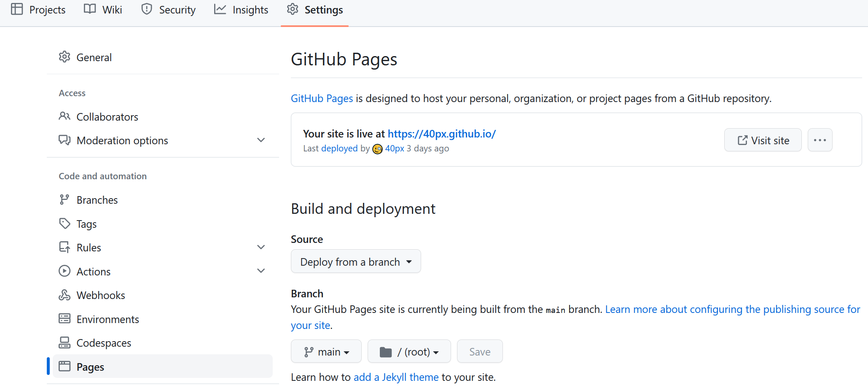Click the Actions play icon
Screen dimensions: 868x388
pyautogui.click(x=64, y=271)
